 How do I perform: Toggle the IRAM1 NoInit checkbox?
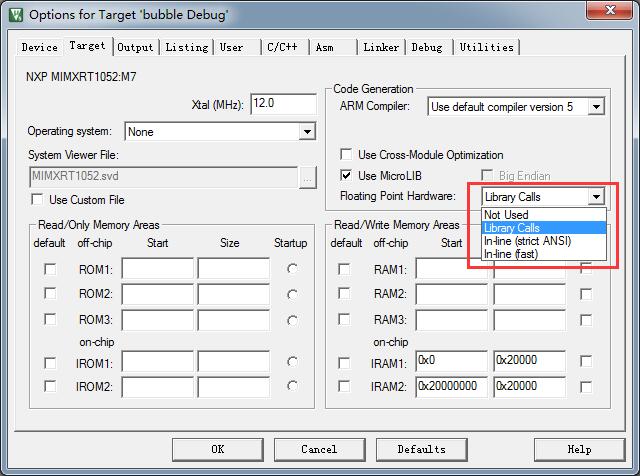pyautogui.click(x=586, y=361)
